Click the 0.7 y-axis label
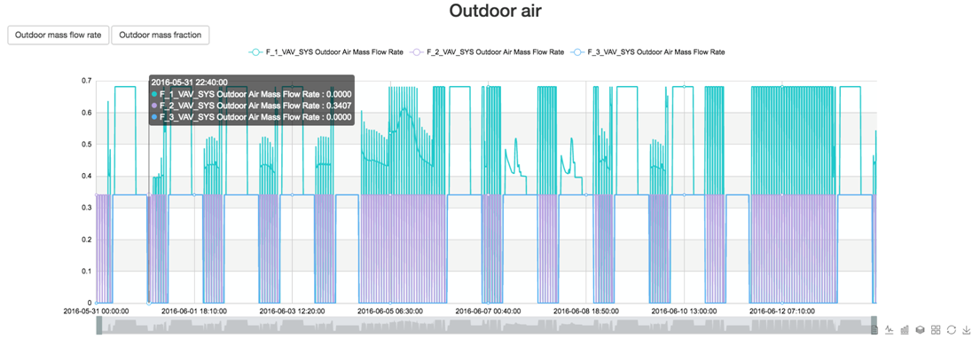The height and width of the screenshot is (347, 980). pos(86,81)
